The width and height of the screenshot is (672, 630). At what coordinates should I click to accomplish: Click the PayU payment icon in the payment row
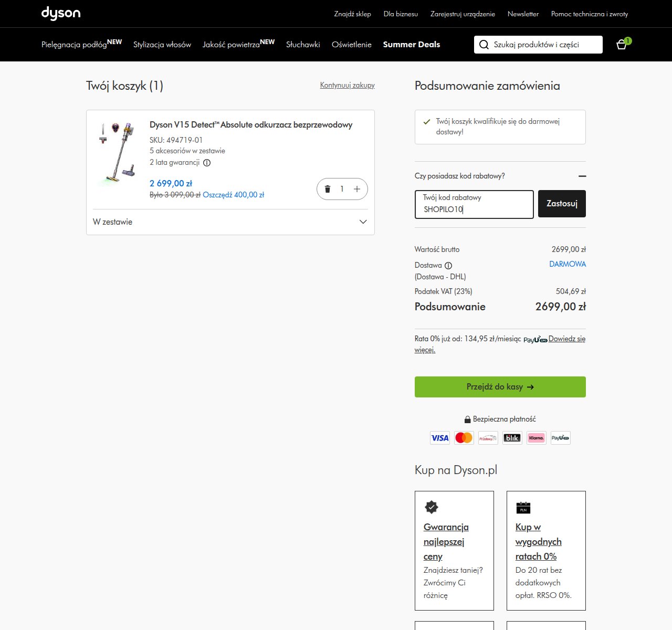[561, 438]
